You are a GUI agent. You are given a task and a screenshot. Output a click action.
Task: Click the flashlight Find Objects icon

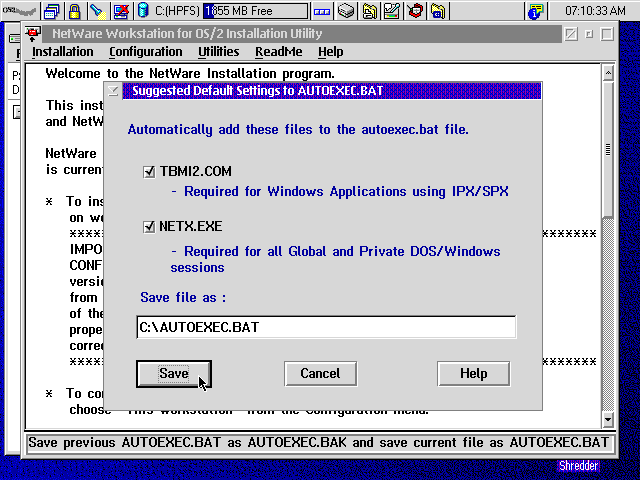click(98, 11)
